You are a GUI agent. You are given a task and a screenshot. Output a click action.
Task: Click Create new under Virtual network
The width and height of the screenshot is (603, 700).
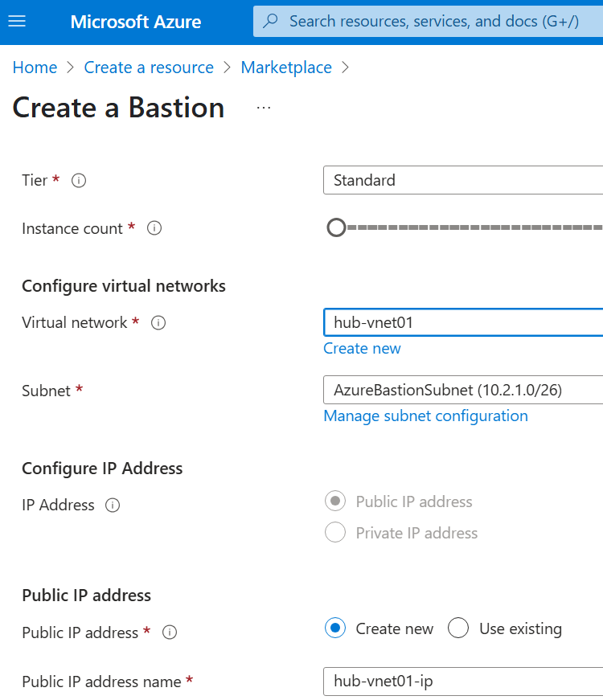click(362, 348)
